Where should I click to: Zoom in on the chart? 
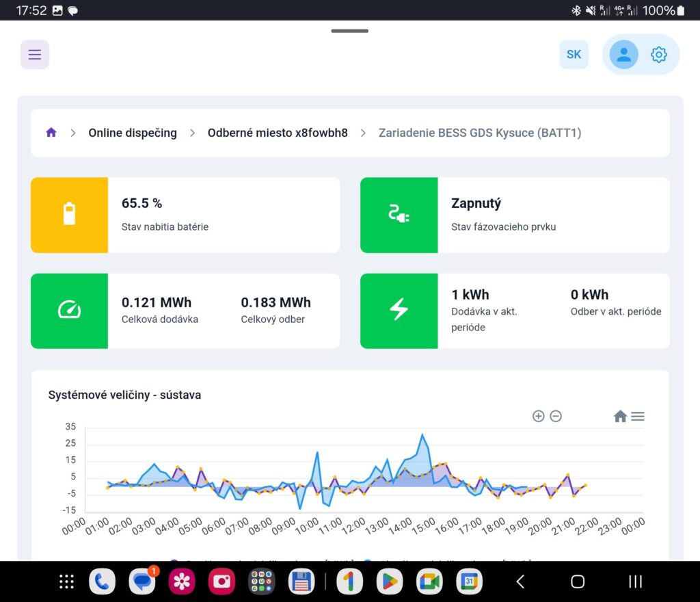[538, 416]
